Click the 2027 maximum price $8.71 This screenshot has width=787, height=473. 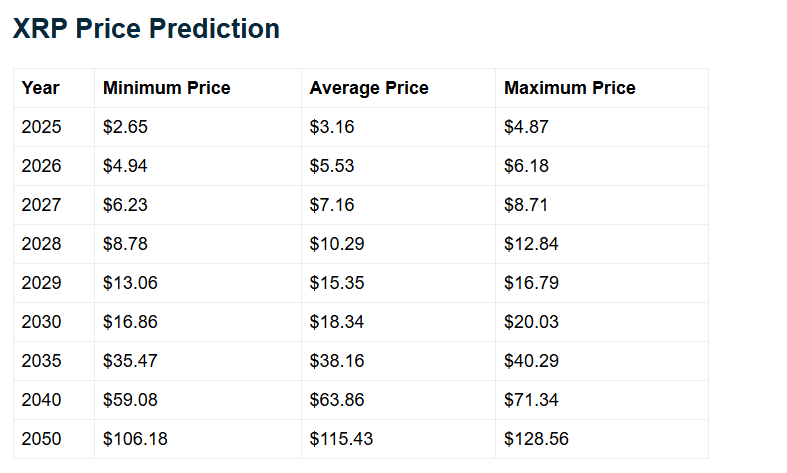526,205
